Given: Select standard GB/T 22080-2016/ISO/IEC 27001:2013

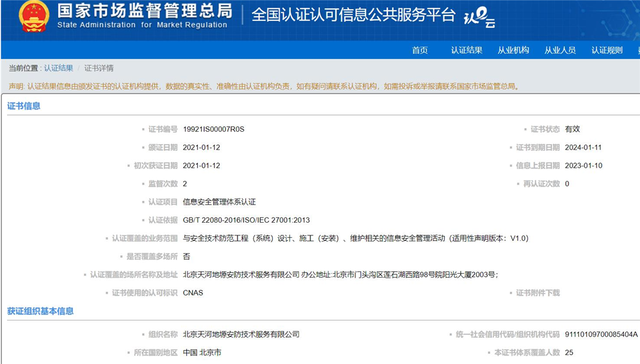Looking at the screenshot, I should (x=246, y=220).
